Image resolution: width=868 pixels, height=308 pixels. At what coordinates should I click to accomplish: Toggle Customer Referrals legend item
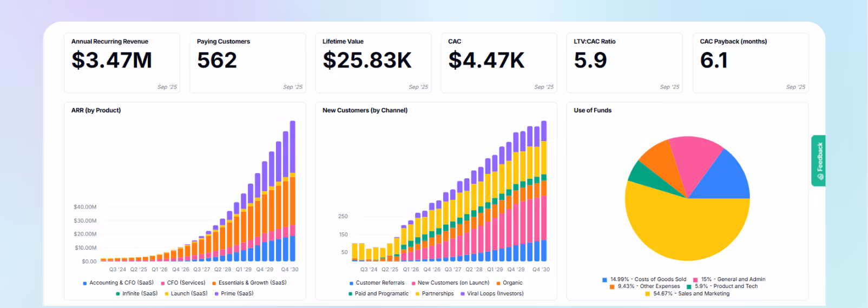click(377, 283)
